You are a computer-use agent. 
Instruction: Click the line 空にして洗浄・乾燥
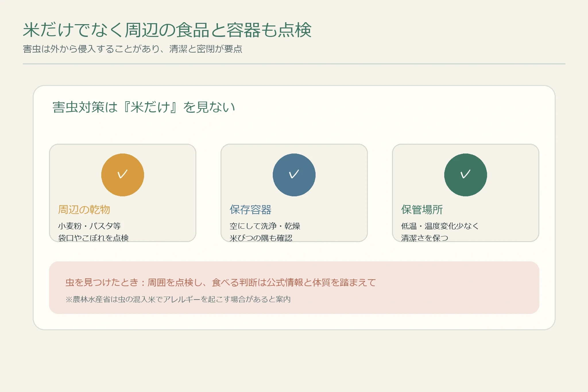265,226
